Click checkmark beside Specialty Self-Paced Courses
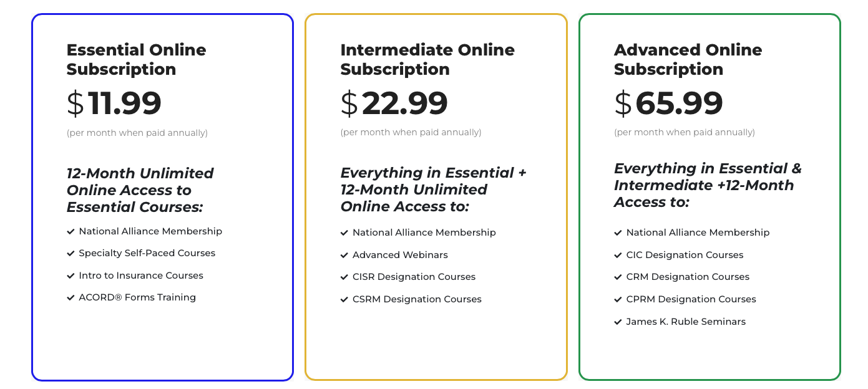This screenshot has width=868, height=389. 71,253
